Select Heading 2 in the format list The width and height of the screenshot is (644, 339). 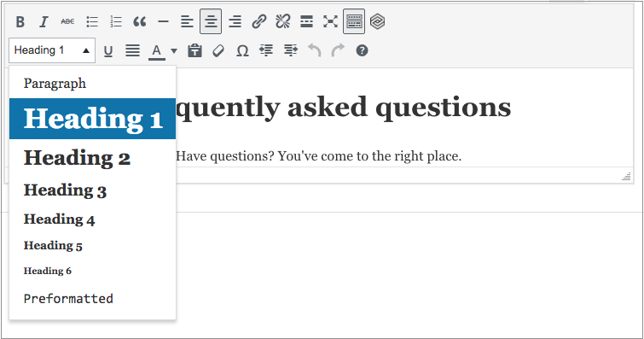click(92, 158)
